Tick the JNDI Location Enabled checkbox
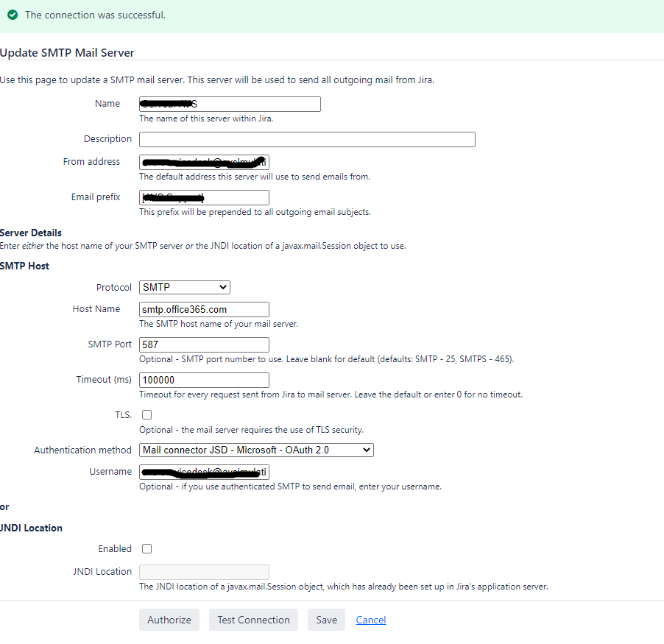The image size is (664, 644). coord(147,549)
